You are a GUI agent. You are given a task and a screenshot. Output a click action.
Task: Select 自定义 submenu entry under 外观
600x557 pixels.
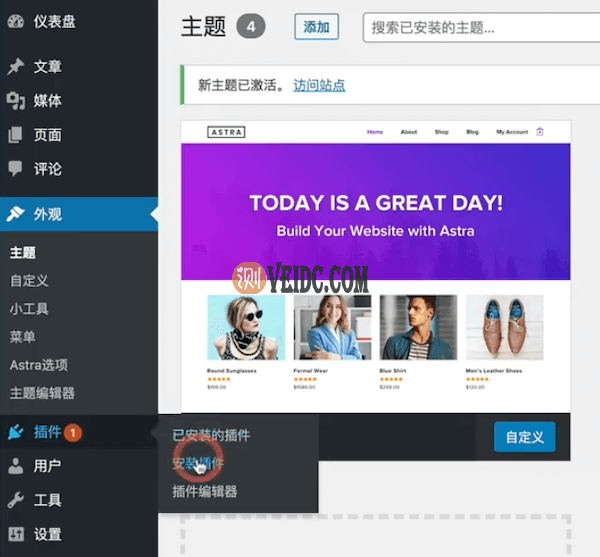[x=29, y=281]
